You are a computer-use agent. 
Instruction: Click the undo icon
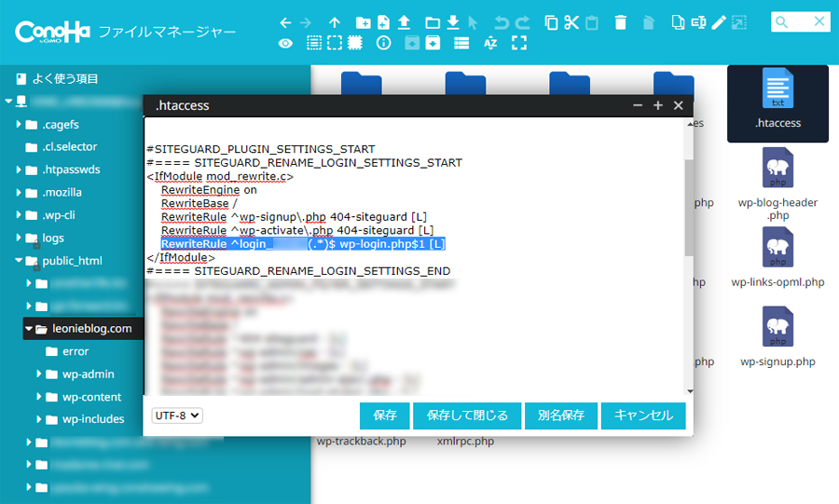pyautogui.click(x=502, y=22)
